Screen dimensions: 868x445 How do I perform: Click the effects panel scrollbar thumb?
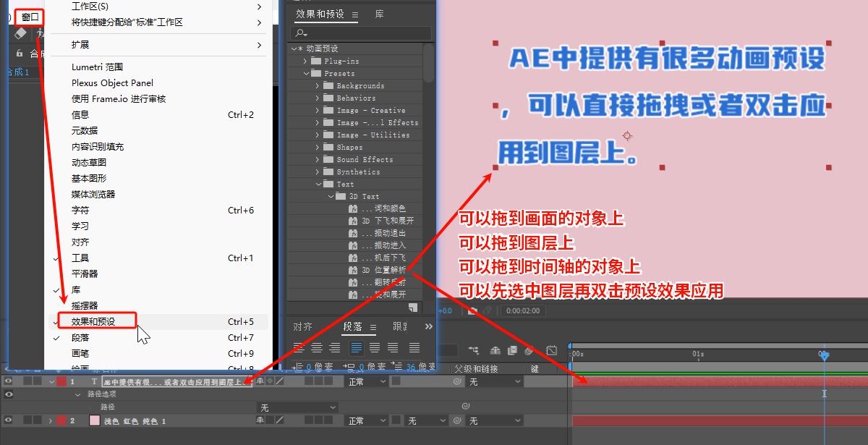click(429, 62)
